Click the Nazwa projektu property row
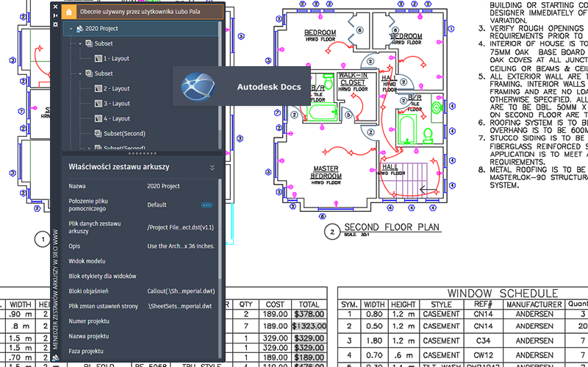Image resolution: width=588 pixels, height=367 pixels. coord(142,336)
